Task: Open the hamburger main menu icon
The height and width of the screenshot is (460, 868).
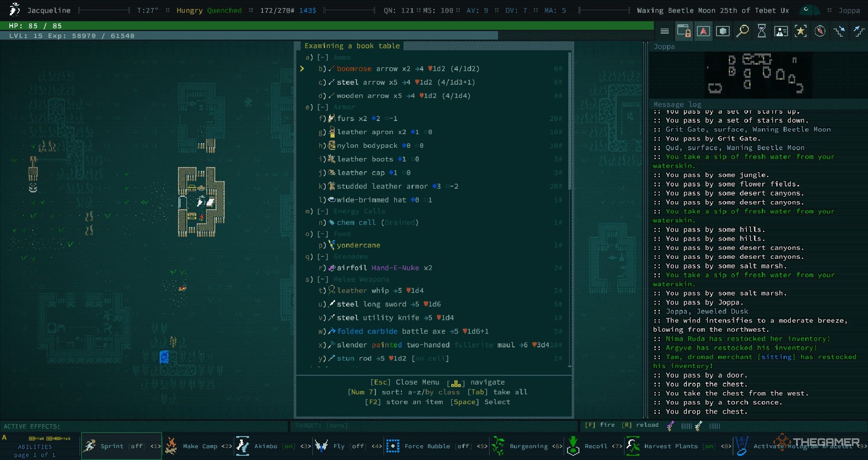Action: tap(665, 31)
